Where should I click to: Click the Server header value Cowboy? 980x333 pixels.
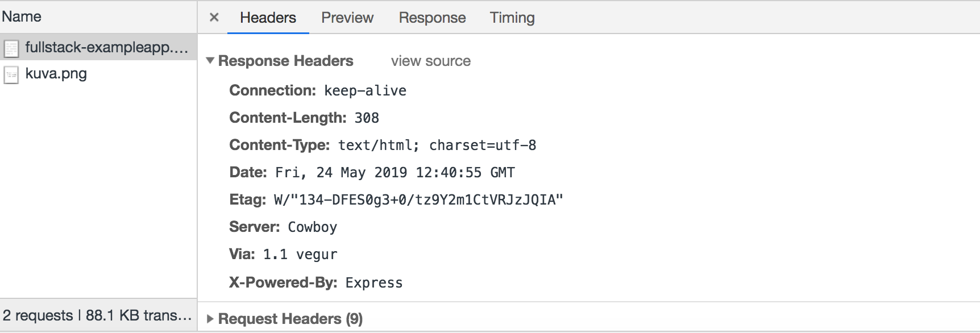[312, 227]
